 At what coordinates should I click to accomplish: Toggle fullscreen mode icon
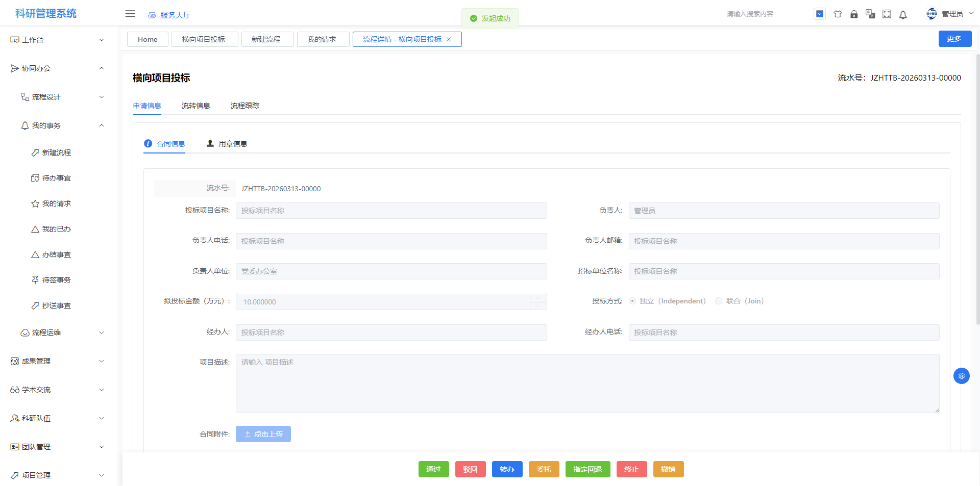pos(887,14)
